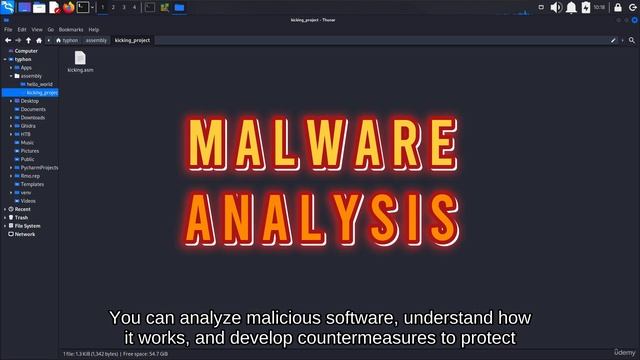
Task: Select the green editor window taskbar icon
Action: point(164,7)
